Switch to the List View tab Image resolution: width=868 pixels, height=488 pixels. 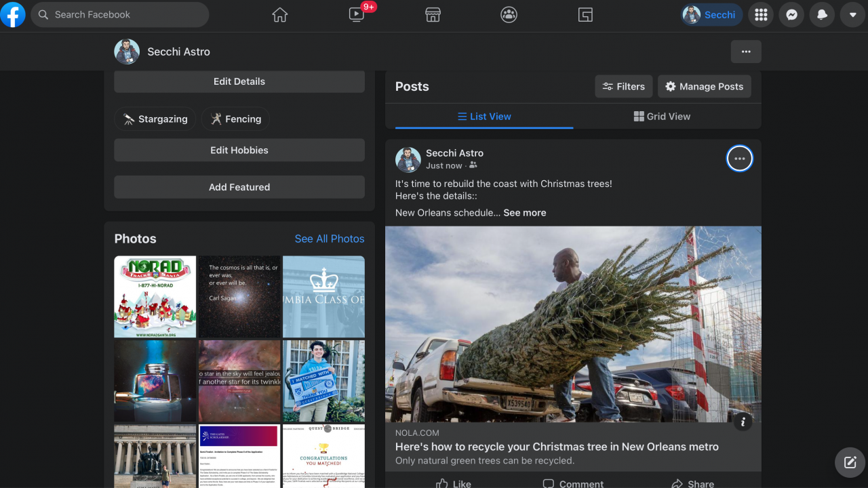(x=484, y=117)
